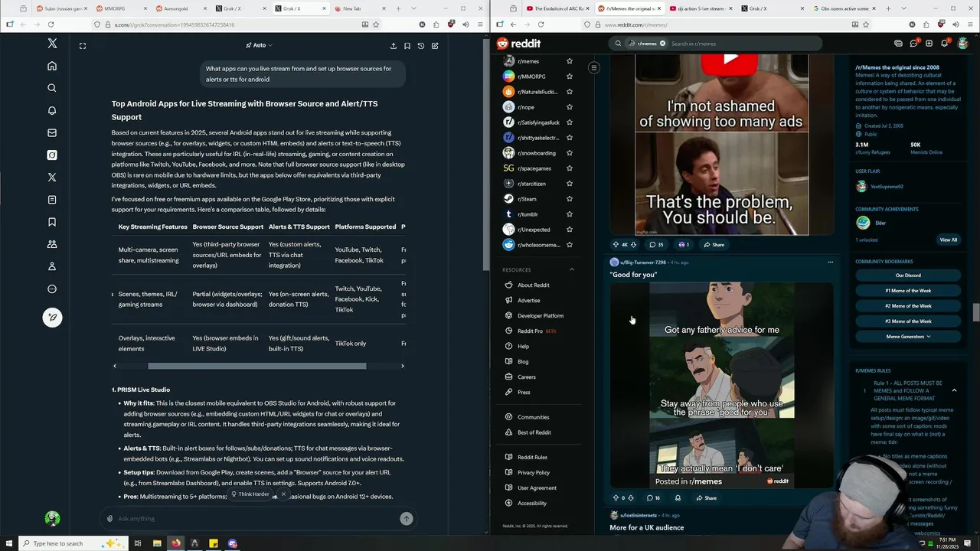Click Share on the Seinfeld ads post
The height and width of the screenshot is (551, 980).
tap(713, 245)
